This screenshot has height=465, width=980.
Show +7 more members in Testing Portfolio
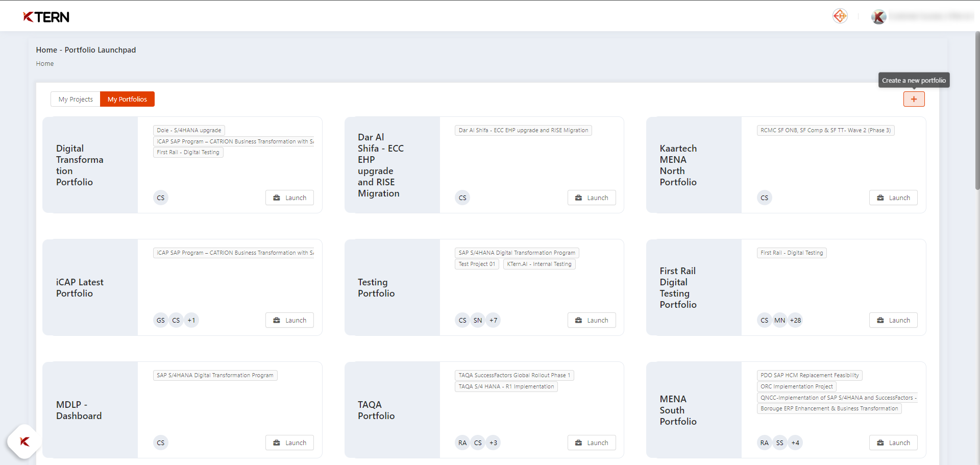(493, 320)
